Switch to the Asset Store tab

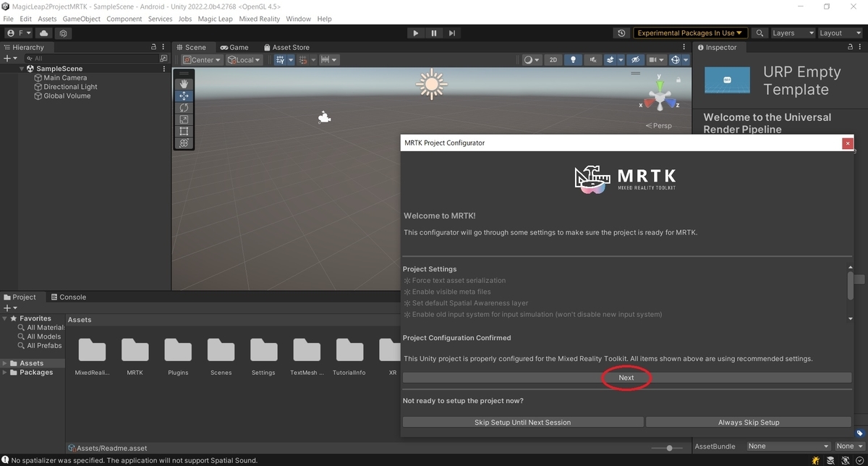coord(286,47)
